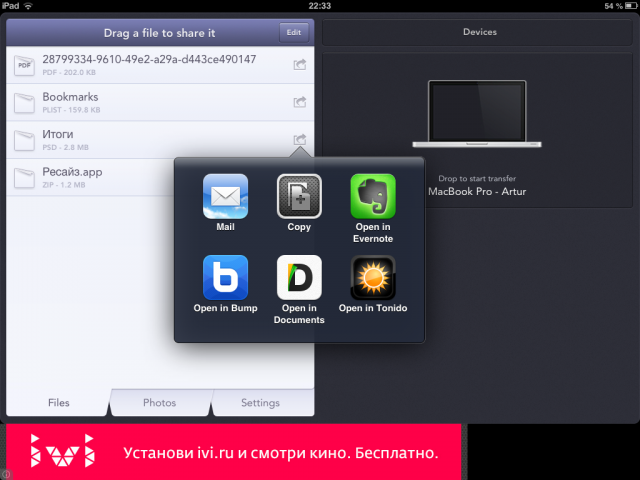Viewport: 640px width, 480px height.
Task: Open file in Tonido
Action: click(x=373, y=278)
